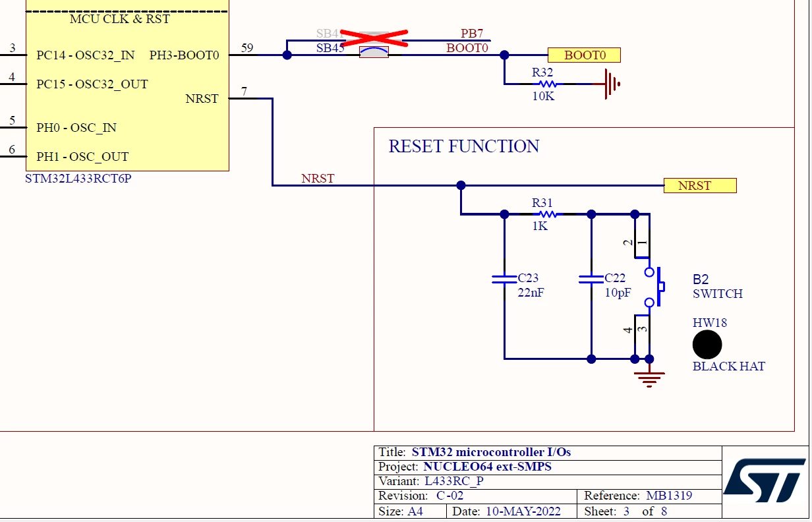The width and height of the screenshot is (812, 522).
Task: Click the Reference MB1319 field
Action: click(x=650, y=496)
